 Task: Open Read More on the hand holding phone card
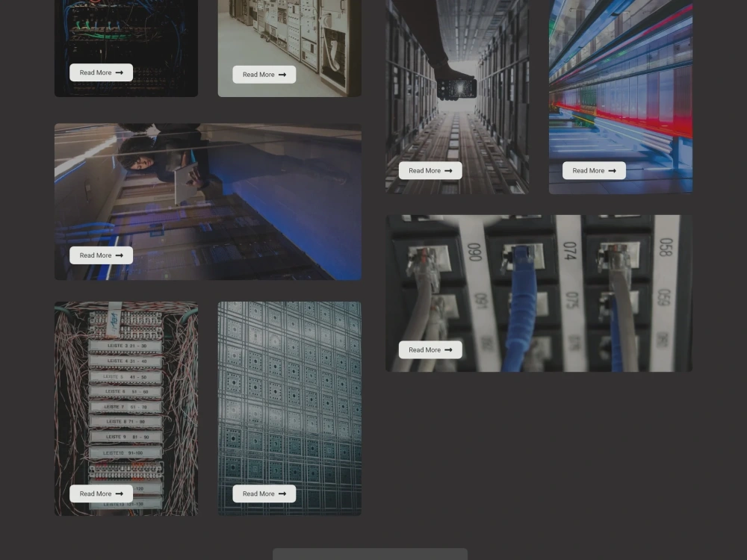[x=430, y=170]
